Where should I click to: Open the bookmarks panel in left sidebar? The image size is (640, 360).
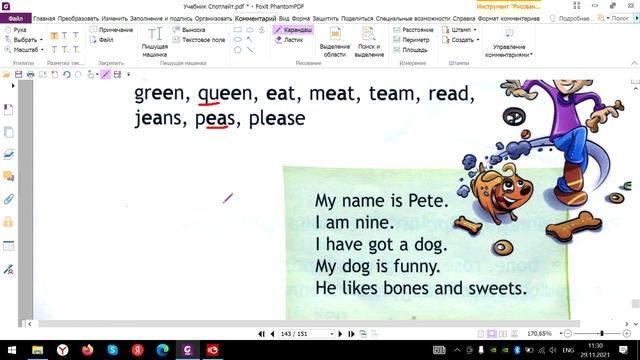[8, 109]
